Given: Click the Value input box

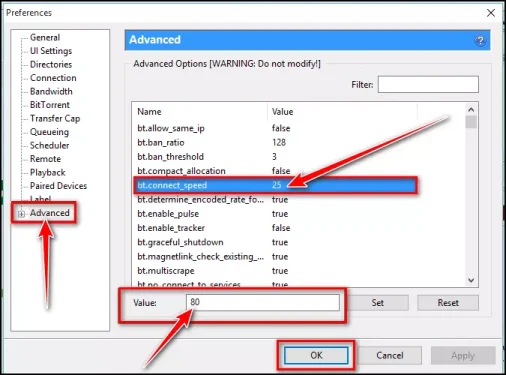Looking at the screenshot, I should 263,302.
